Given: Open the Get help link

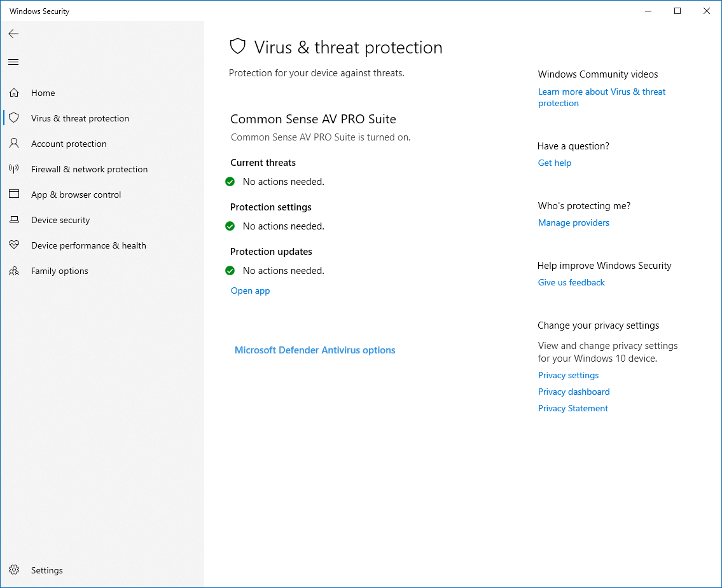Looking at the screenshot, I should pos(555,163).
